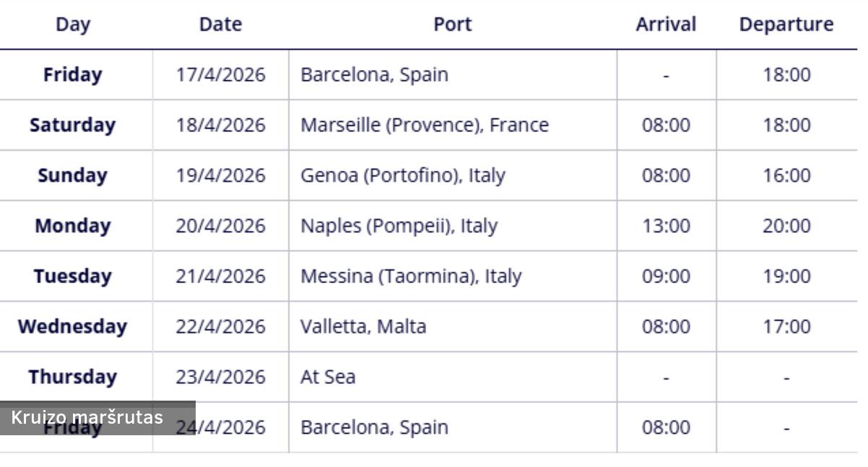Click the At Sea port cell
Screen dimensions: 868x467
(328, 377)
